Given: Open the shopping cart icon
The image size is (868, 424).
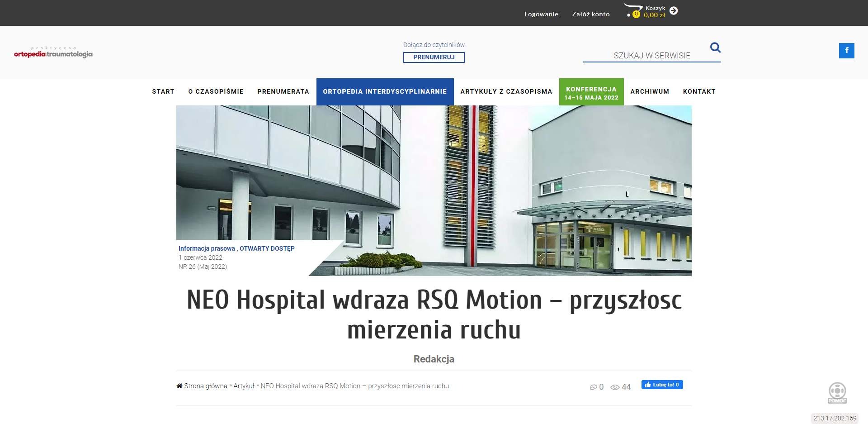Looking at the screenshot, I should (x=633, y=10).
